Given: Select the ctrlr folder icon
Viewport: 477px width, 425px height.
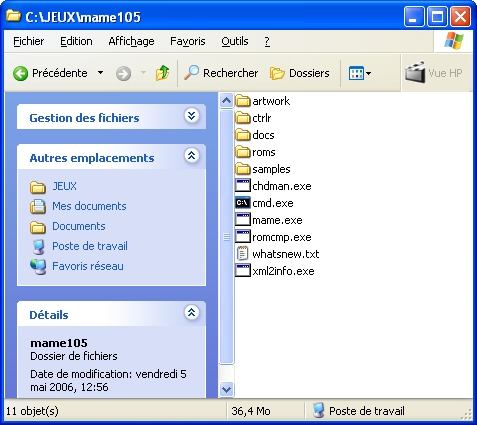Looking at the screenshot, I should [243, 118].
